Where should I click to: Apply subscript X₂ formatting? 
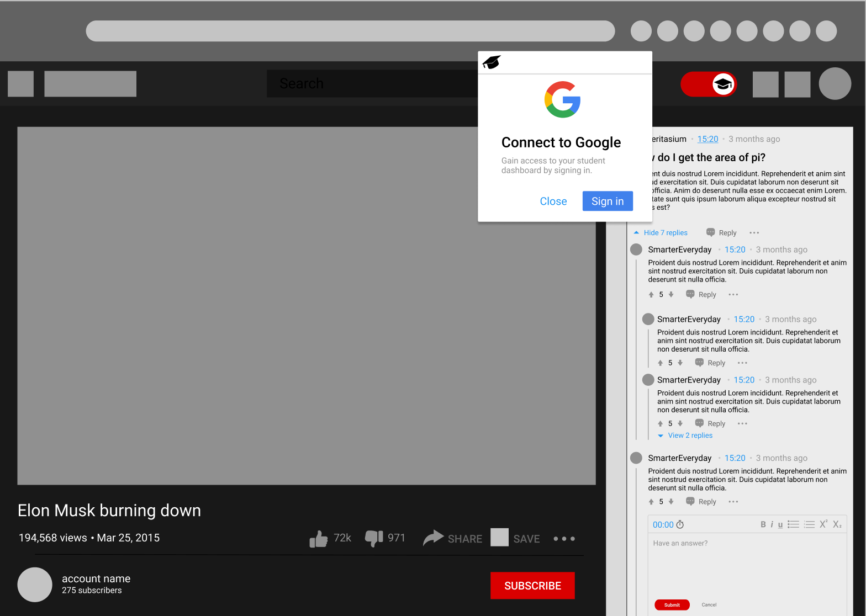pos(837,524)
